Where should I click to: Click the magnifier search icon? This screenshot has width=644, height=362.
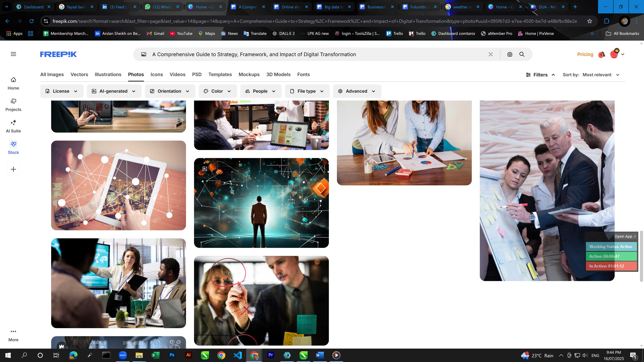[522, 54]
